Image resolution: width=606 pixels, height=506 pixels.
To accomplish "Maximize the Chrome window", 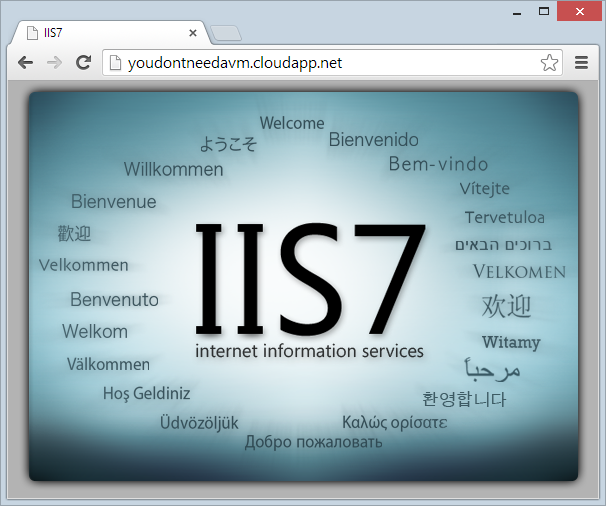I will point(544,12).
